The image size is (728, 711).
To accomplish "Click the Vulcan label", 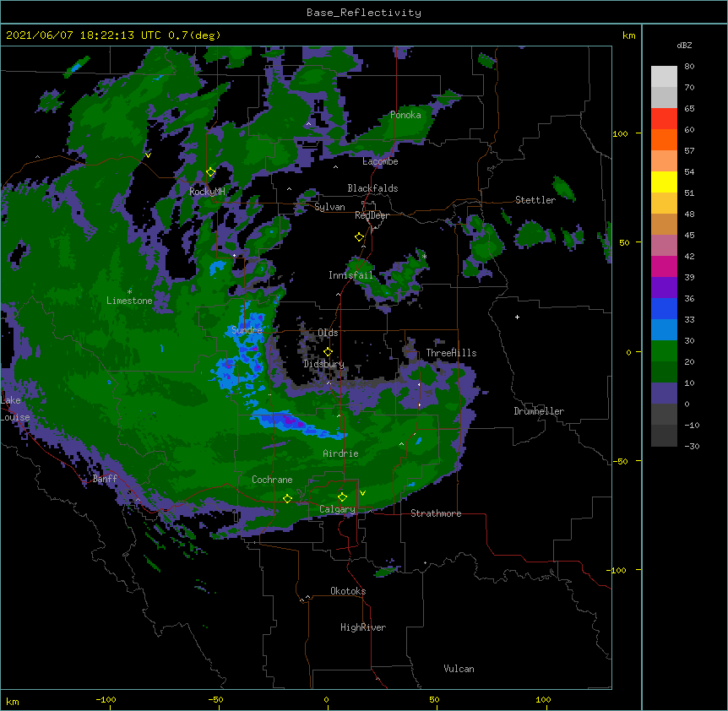I will click(459, 669).
